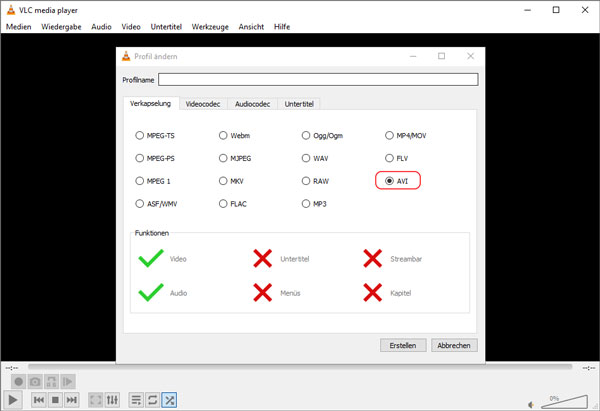
Task: Open extended settings equalizer icon
Action: 112,400
